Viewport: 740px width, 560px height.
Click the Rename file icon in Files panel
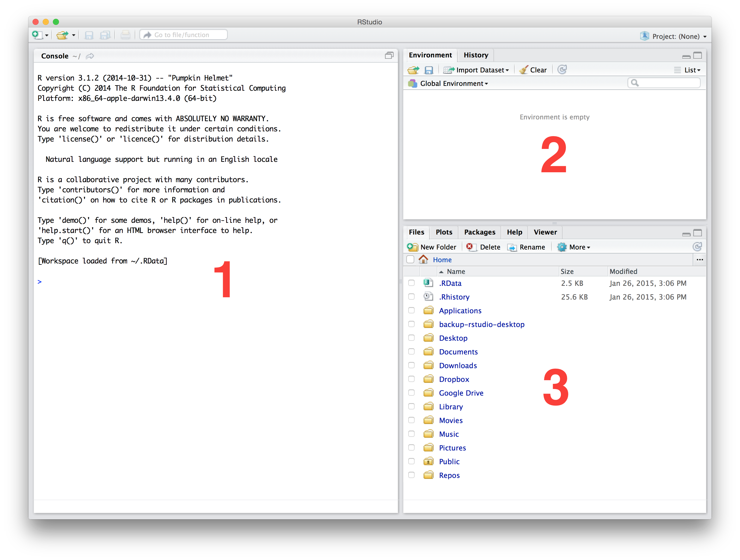(x=528, y=247)
